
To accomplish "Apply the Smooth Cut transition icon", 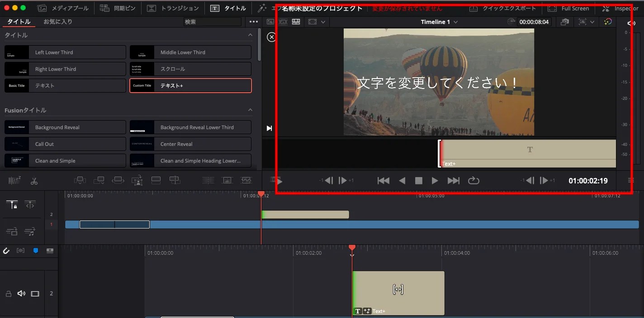I will coord(246,180).
